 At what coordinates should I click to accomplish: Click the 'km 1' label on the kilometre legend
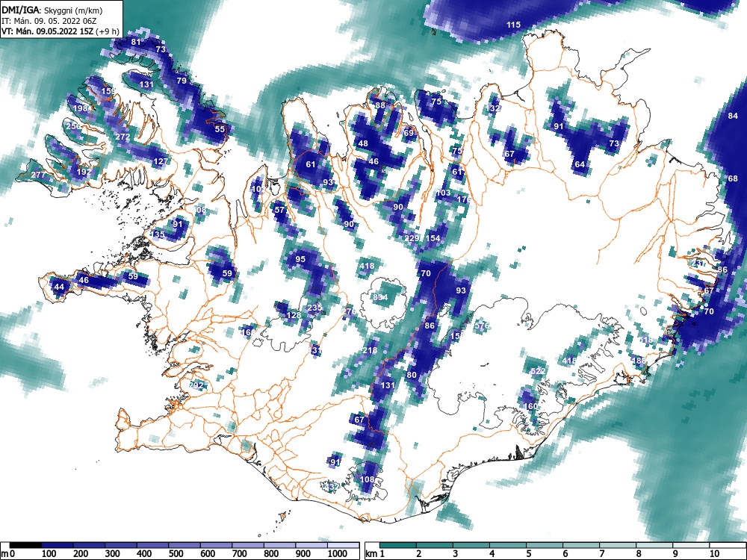point(375,553)
